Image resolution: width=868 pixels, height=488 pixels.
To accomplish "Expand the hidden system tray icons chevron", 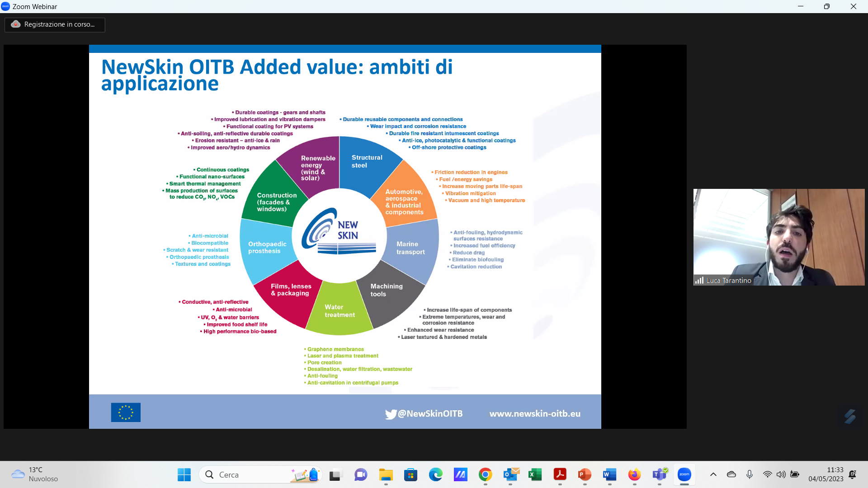I will [713, 474].
